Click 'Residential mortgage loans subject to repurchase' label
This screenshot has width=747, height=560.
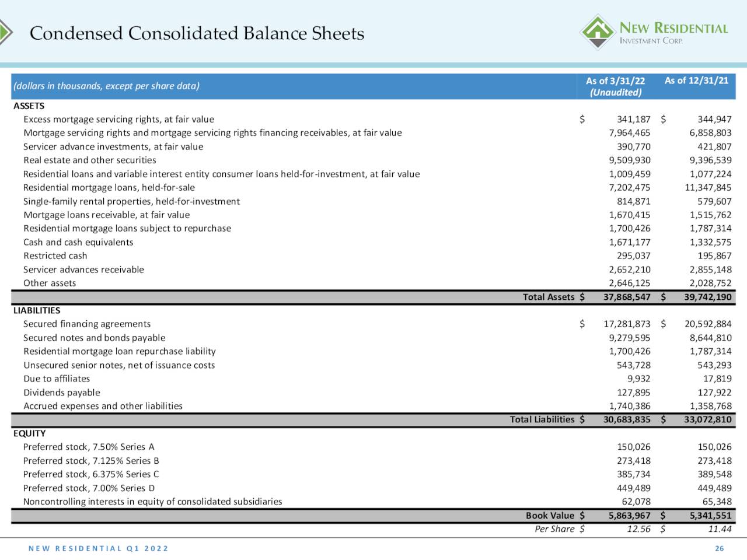(127, 228)
